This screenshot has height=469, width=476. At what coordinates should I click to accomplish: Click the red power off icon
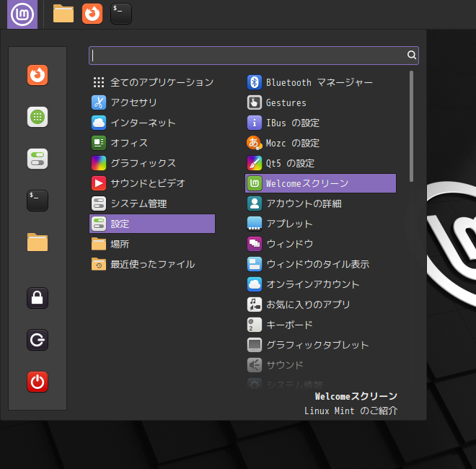click(x=38, y=382)
